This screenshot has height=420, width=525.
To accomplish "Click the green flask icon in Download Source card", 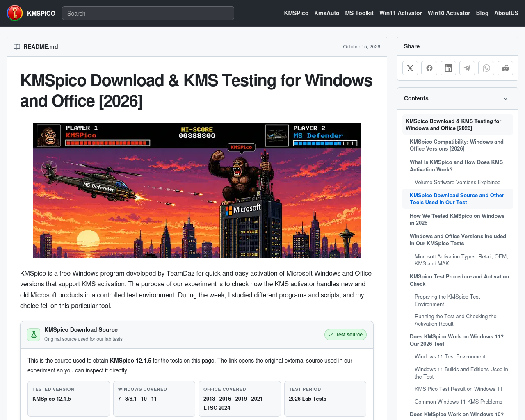I will tap(34, 335).
